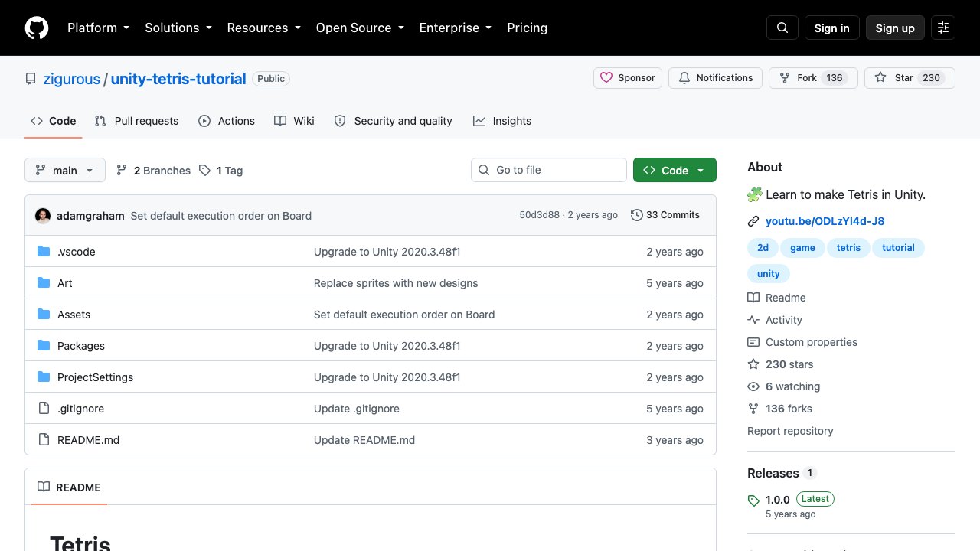
Task: Click the README book icon
Action: tap(44, 487)
